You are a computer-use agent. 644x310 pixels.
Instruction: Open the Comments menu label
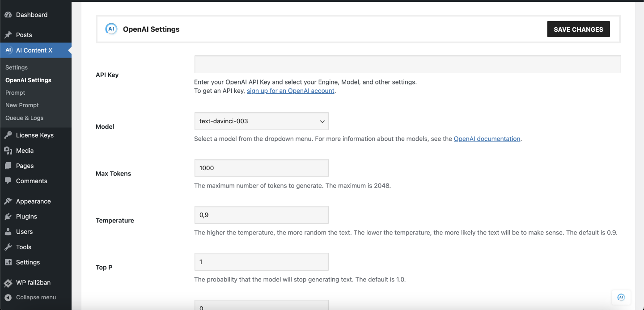tap(32, 181)
